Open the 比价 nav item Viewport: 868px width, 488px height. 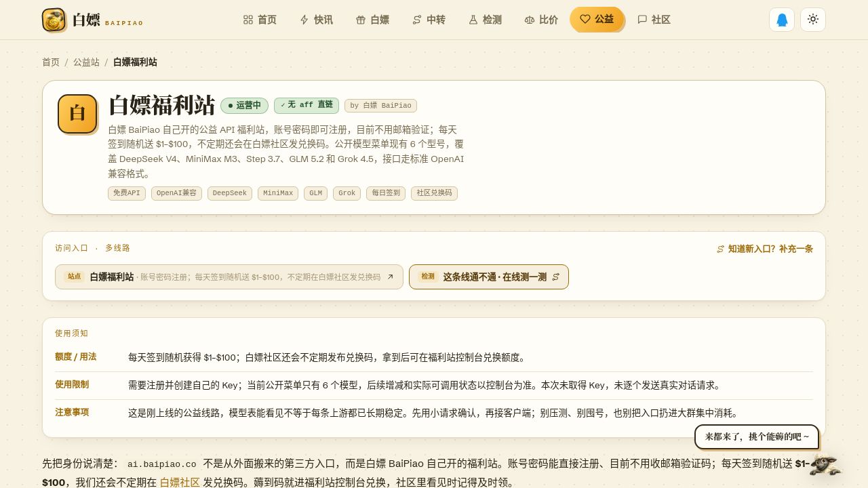(542, 20)
